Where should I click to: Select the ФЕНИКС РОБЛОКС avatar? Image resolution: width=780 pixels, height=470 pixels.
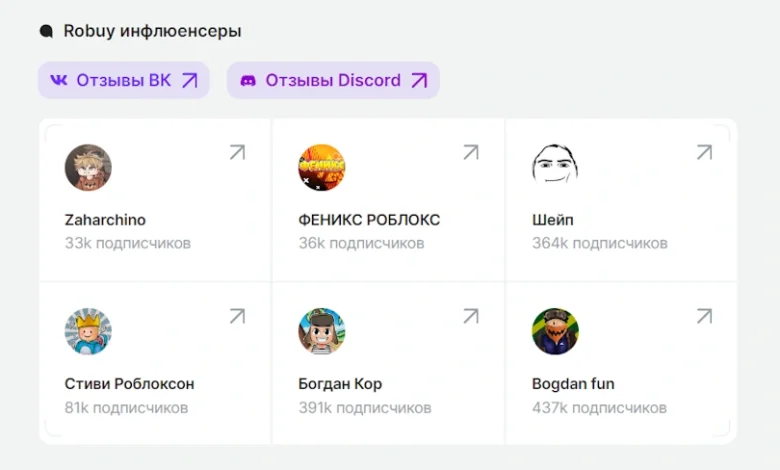[321, 167]
